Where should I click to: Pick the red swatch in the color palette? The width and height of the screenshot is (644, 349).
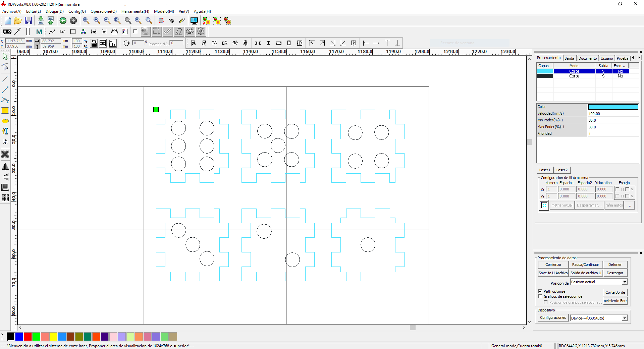28,336
